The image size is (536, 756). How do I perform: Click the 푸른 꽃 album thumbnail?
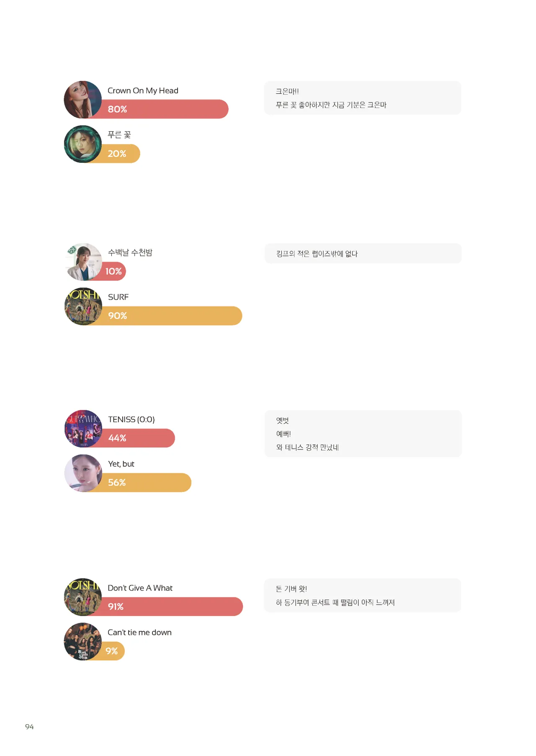[x=83, y=144]
